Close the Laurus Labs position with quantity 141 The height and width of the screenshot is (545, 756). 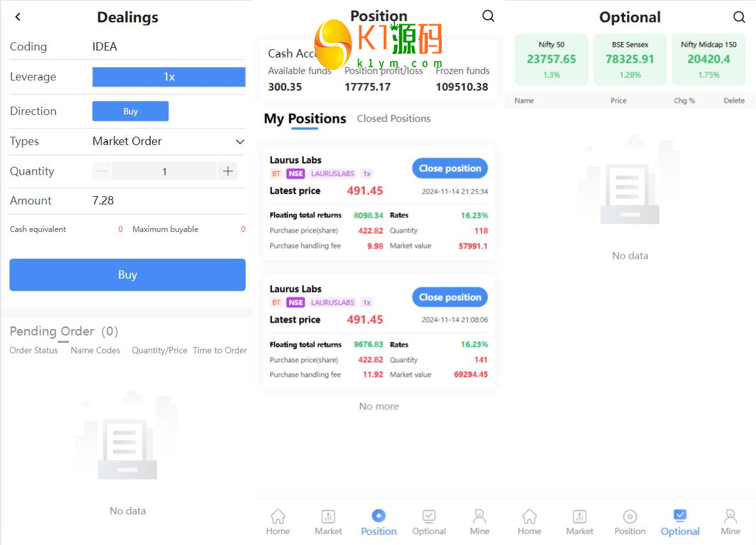tap(450, 297)
